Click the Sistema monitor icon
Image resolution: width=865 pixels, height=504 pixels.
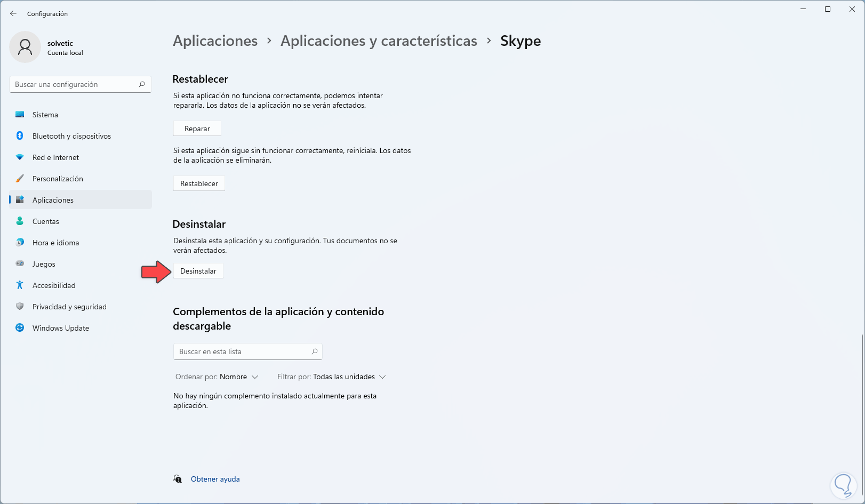pyautogui.click(x=20, y=115)
